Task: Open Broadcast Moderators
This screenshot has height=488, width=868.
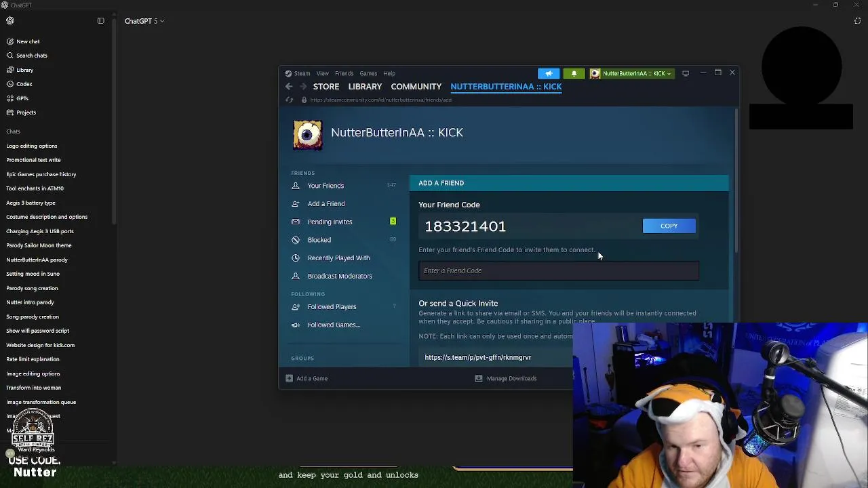Action: coord(340,276)
